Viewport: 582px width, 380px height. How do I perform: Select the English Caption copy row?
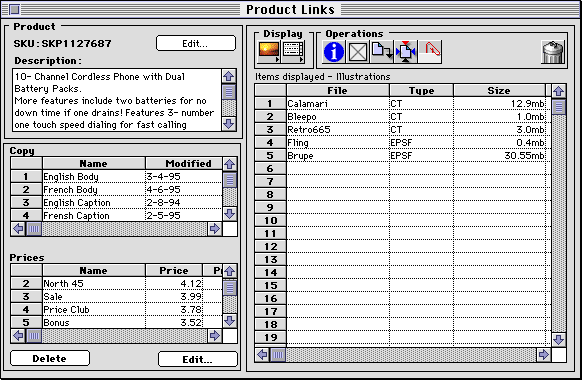(117, 203)
